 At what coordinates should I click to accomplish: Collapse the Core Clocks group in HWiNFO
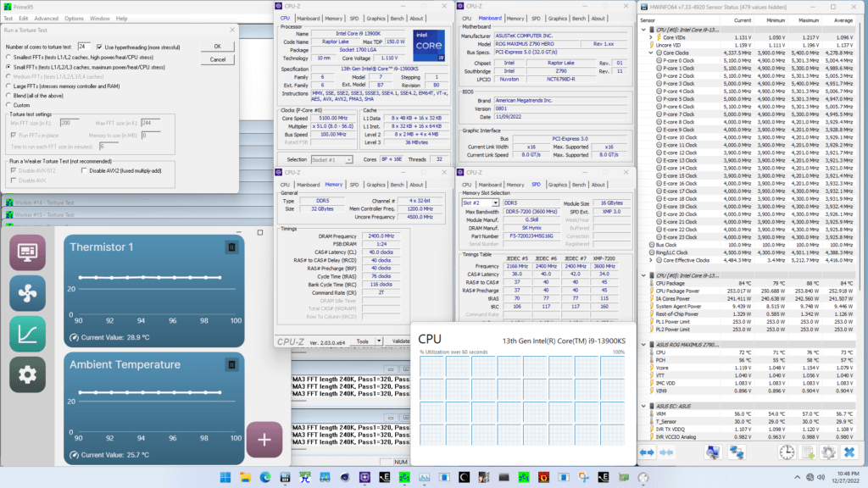tap(651, 52)
